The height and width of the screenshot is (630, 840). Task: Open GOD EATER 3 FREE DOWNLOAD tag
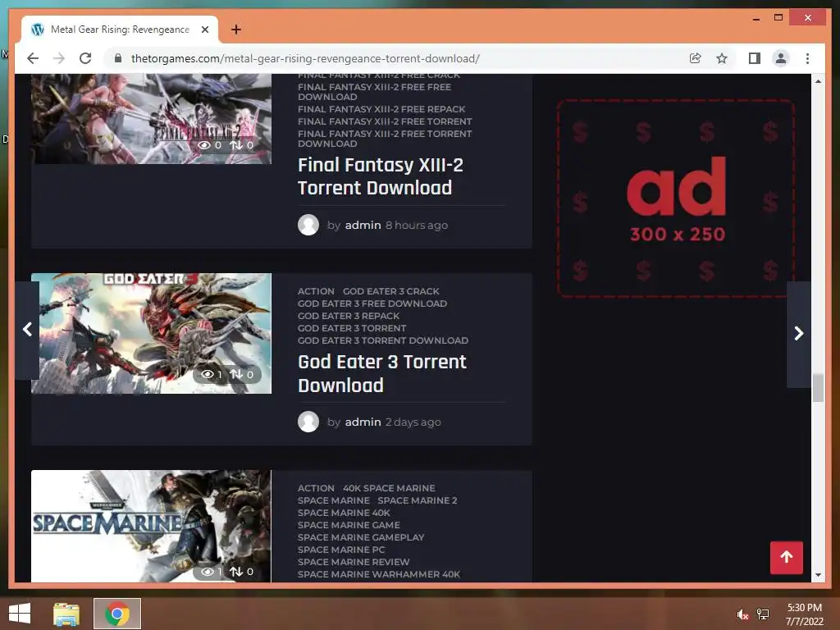[372, 304]
